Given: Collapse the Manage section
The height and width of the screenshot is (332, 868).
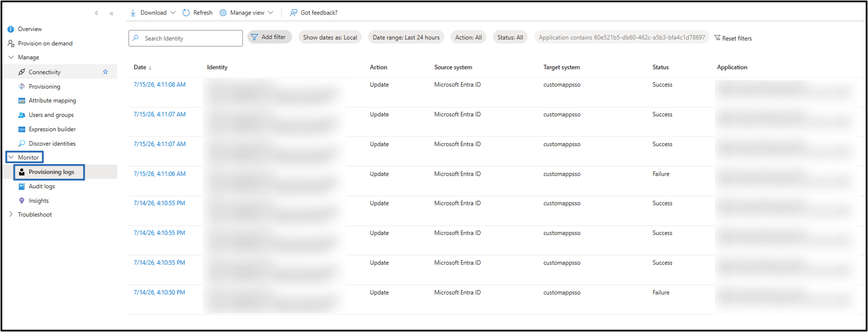Looking at the screenshot, I should click(11, 58).
